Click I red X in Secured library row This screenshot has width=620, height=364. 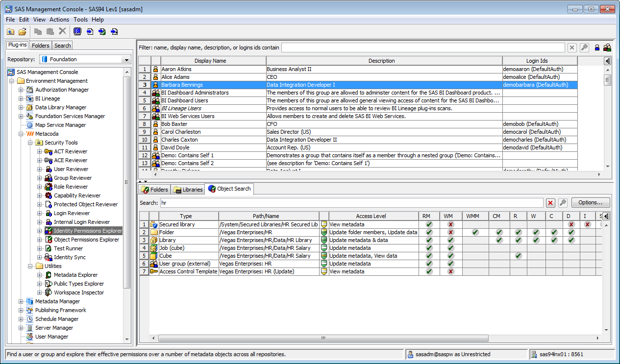click(x=587, y=224)
